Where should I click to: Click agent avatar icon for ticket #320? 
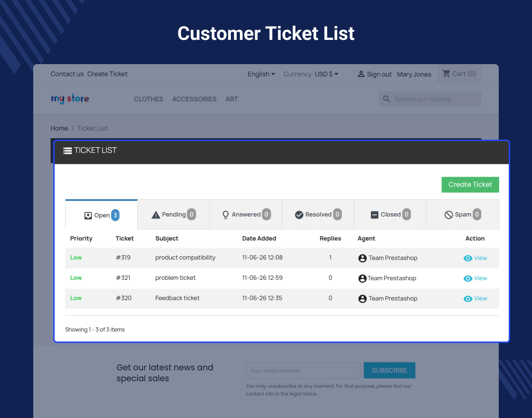362,299
